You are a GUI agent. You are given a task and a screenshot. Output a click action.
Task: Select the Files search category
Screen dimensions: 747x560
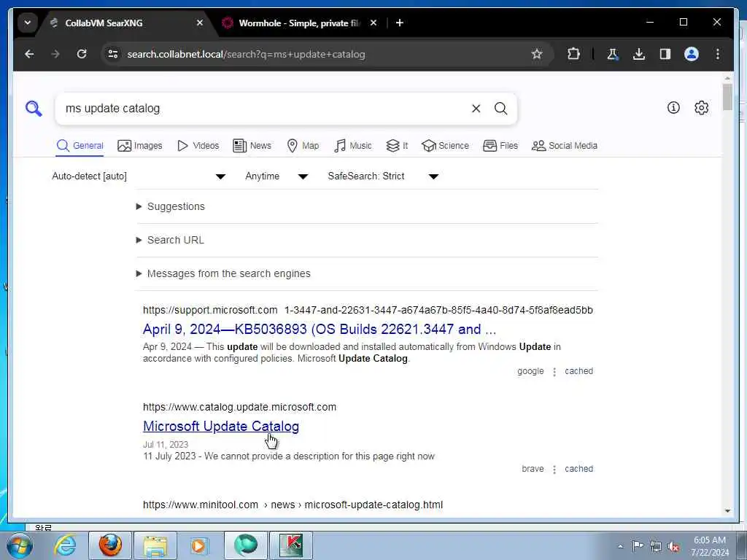tap(500, 146)
